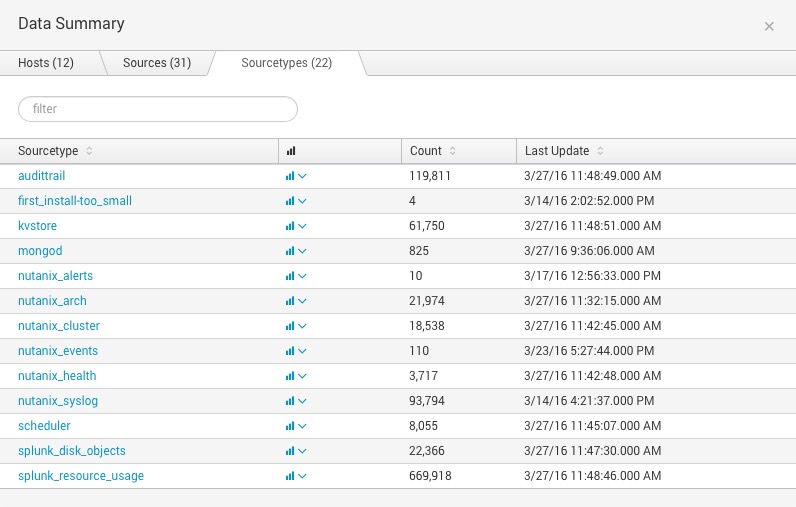Focus the filter input field
The width and height of the screenshot is (796, 507).
[x=158, y=109]
